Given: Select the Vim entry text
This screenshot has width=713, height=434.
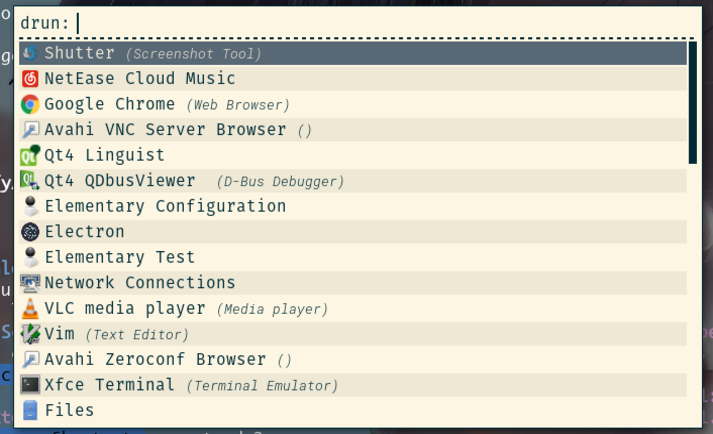Looking at the screenshot, I should tap(60, 334).
